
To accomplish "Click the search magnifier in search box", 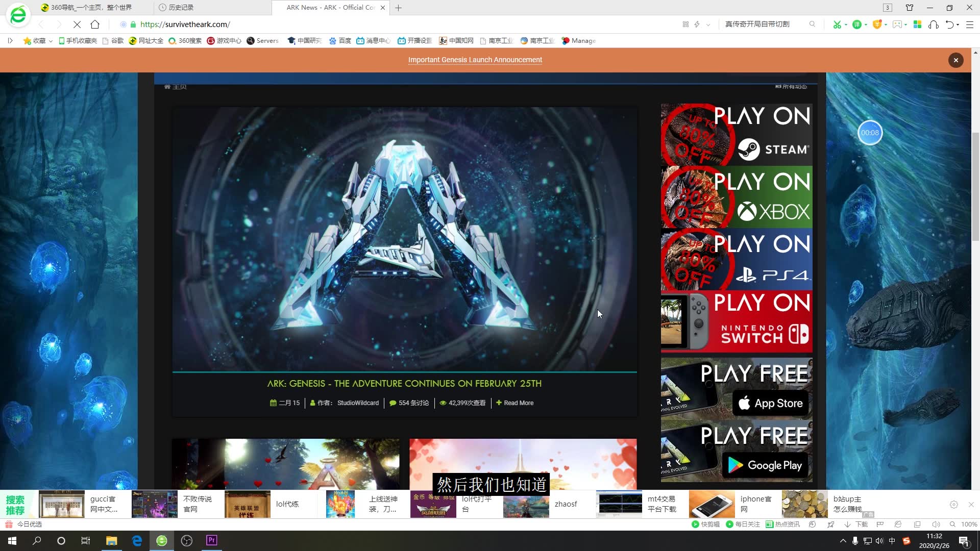I will pos(812,24).
